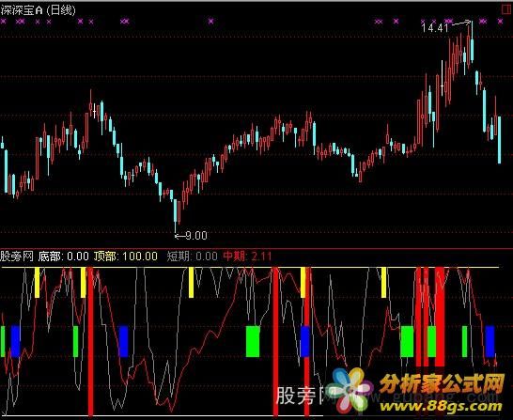Screen dimensions: 513x420
Task: Open the 深深宝A (日线) chart title
Action: 38,10
